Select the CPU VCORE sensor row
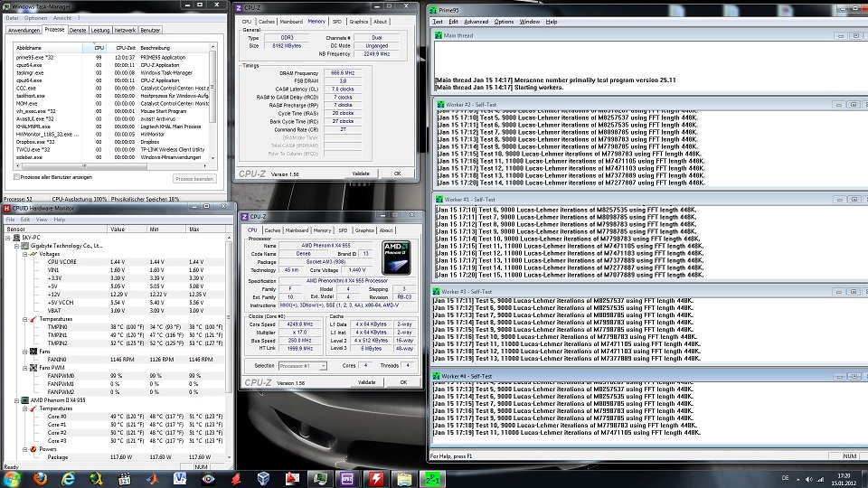The width and height of the screenshot is (868, 488). (136, 262)
